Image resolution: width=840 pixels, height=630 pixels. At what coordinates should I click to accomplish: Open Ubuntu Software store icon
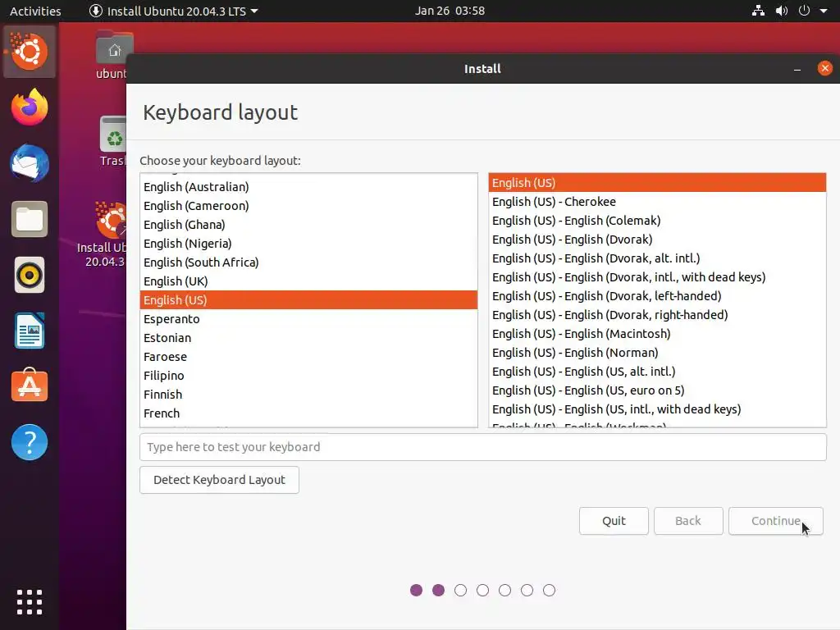pyautogui.click(x=30, y=386)
